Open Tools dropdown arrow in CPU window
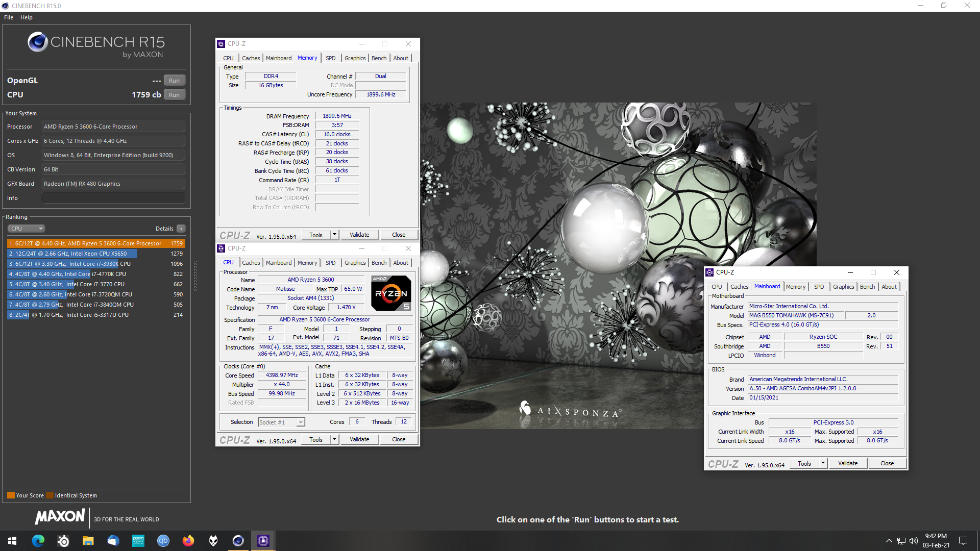Image resolution: width=980 pixels, height=551 pixels. click(x=335, y=439)
